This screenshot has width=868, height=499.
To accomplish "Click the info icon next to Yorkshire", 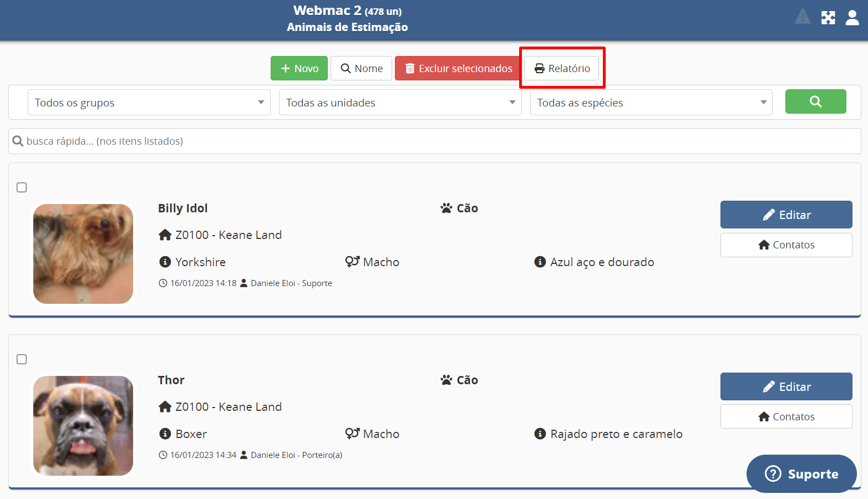I will coord(165,262).
